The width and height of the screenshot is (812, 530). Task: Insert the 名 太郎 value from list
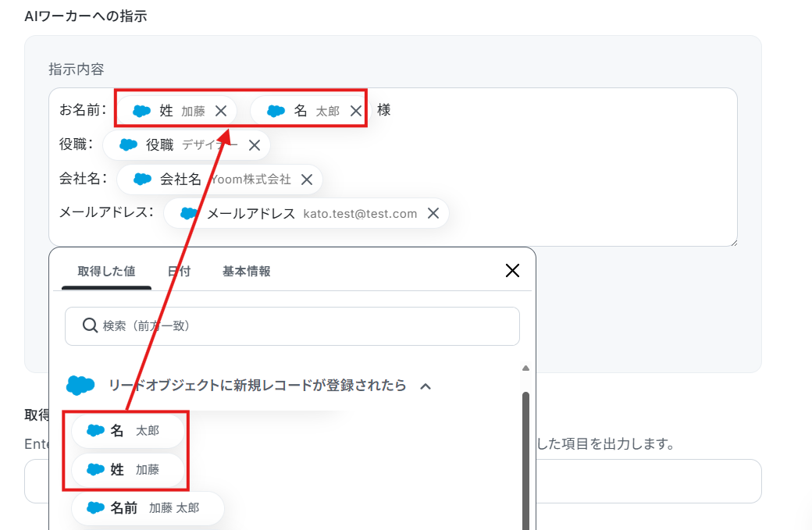[127, 431]
